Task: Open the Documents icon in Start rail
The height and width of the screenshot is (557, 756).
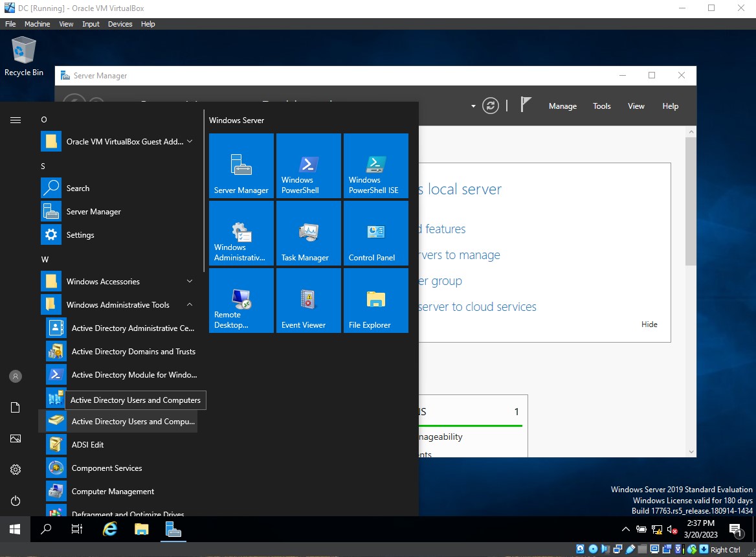Action: [16, 407]
